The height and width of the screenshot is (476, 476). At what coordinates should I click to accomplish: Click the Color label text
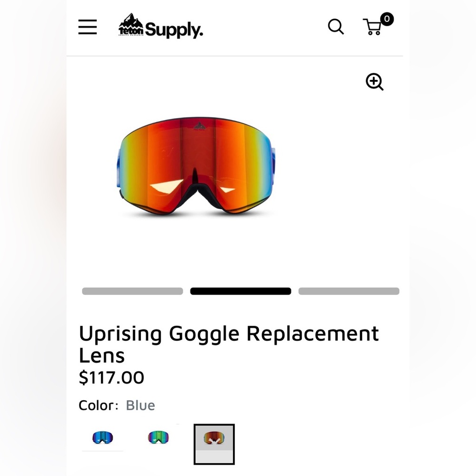tap(97, 405)
